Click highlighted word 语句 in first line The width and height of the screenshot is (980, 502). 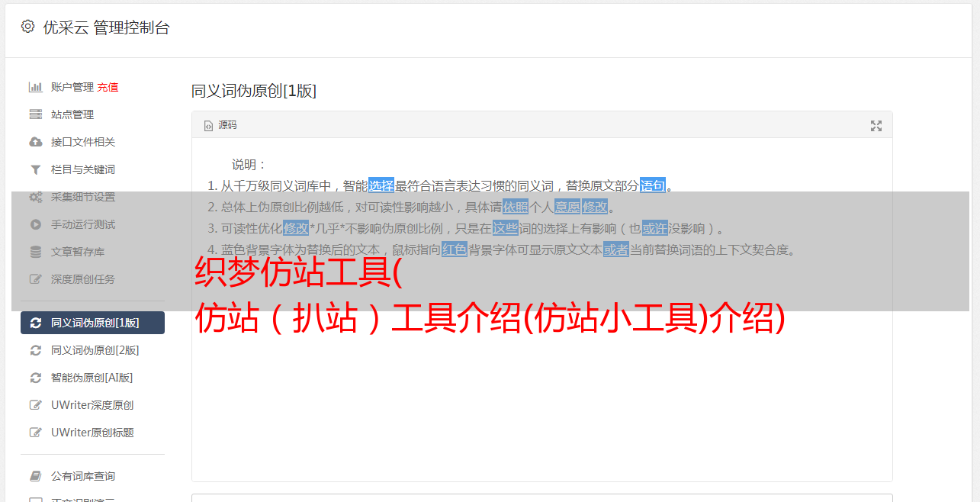[x=653, y=185]
